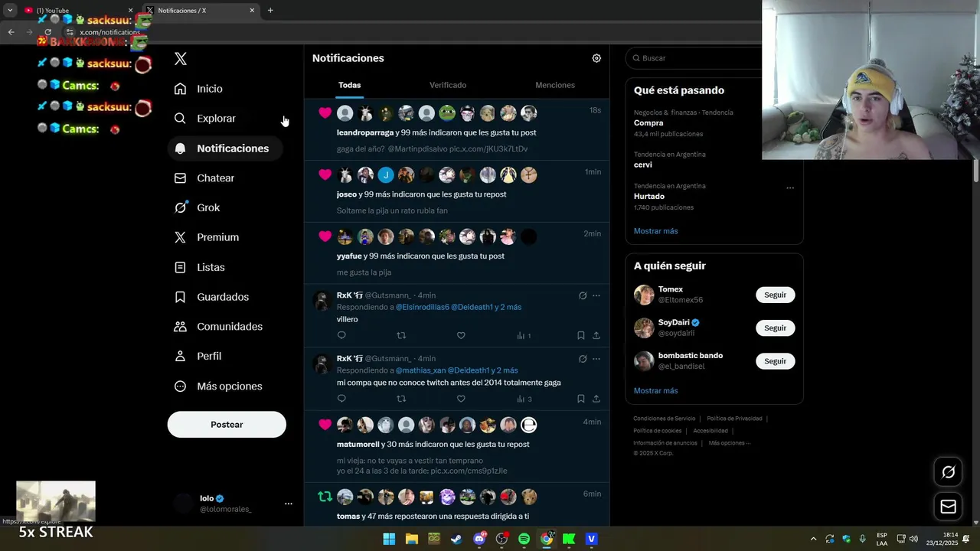
Task: Open more options on the "mi compa" post
Action: pos(596,359)
